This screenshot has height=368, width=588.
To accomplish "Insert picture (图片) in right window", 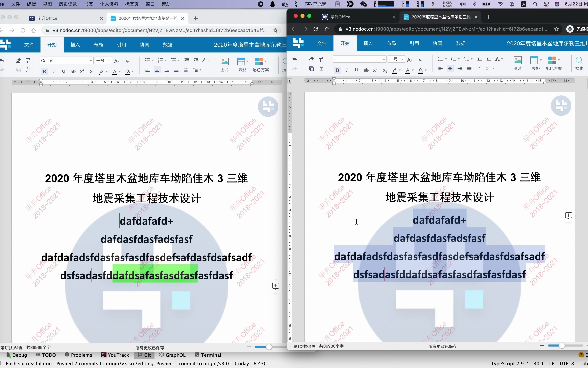I will coord(518,64).
